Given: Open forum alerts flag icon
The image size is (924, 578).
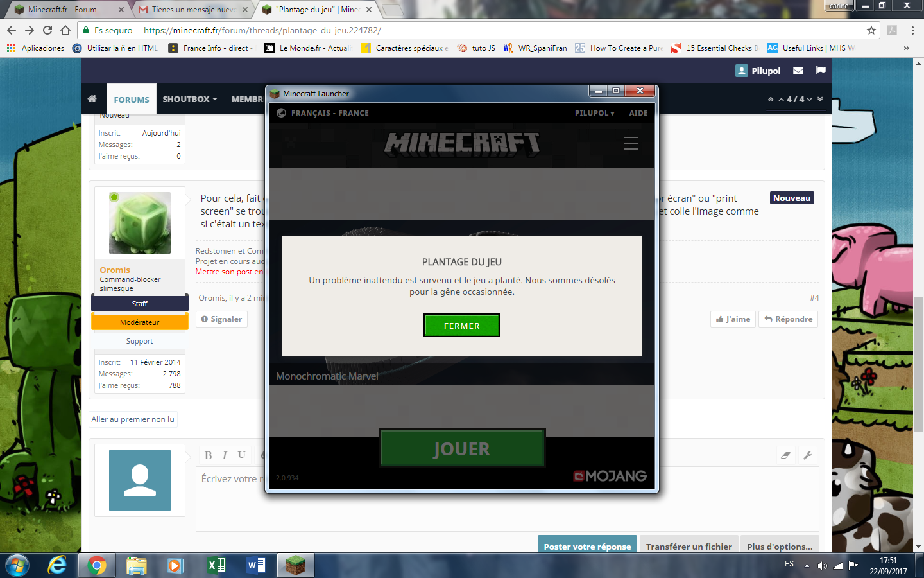Looking at the screenshot, I should pos(821,71).
